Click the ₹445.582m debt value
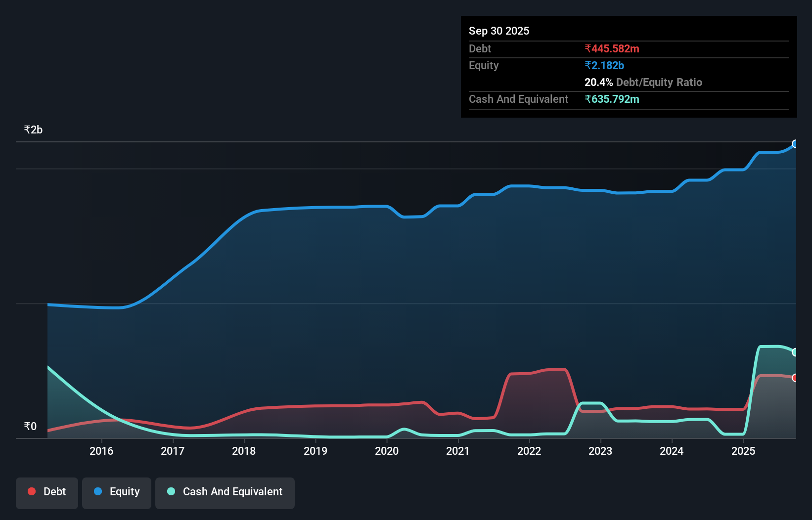Screen dimensions: 812x520 (612, 48)
